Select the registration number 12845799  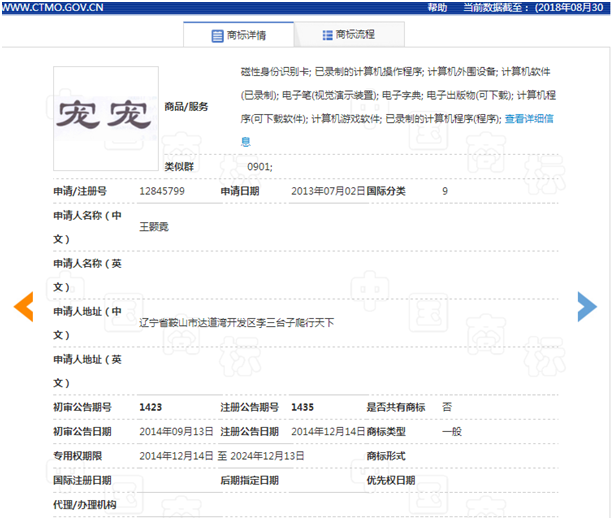(161, 190)
